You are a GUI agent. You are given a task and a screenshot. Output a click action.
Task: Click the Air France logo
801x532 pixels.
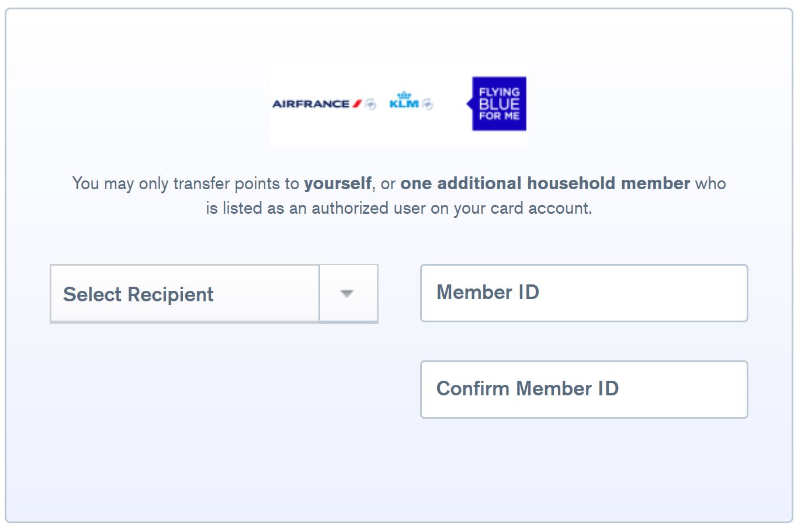[x=311, y=104]
